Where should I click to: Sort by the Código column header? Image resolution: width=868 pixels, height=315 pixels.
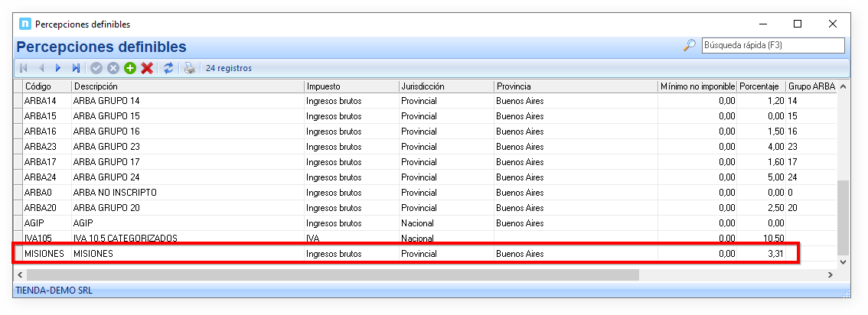(46, 86)
